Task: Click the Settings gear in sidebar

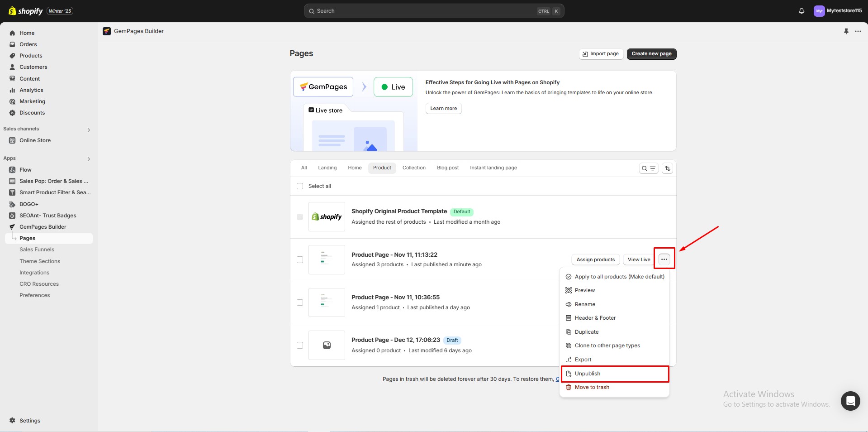Action: click(13, 421)
